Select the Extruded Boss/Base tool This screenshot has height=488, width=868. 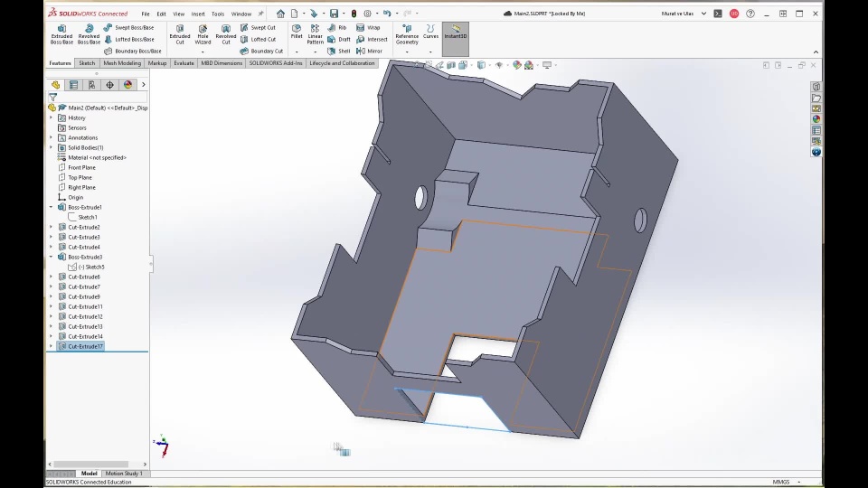(61, 33)
